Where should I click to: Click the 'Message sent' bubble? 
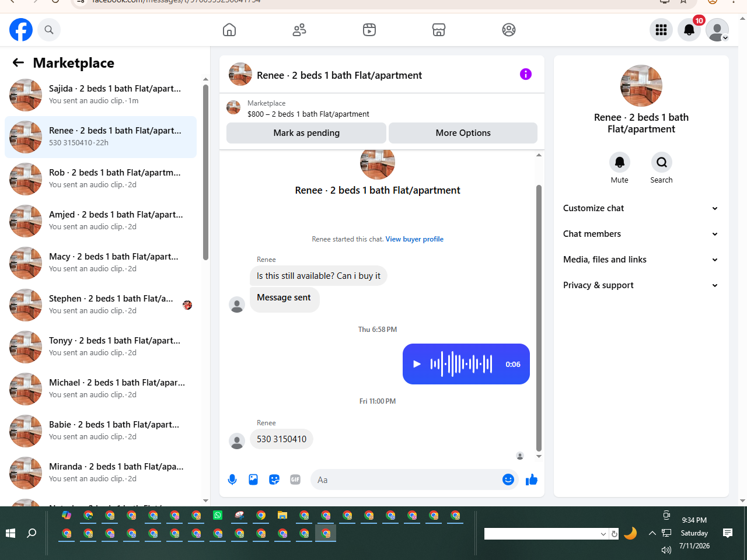click(x=284, y=299)
